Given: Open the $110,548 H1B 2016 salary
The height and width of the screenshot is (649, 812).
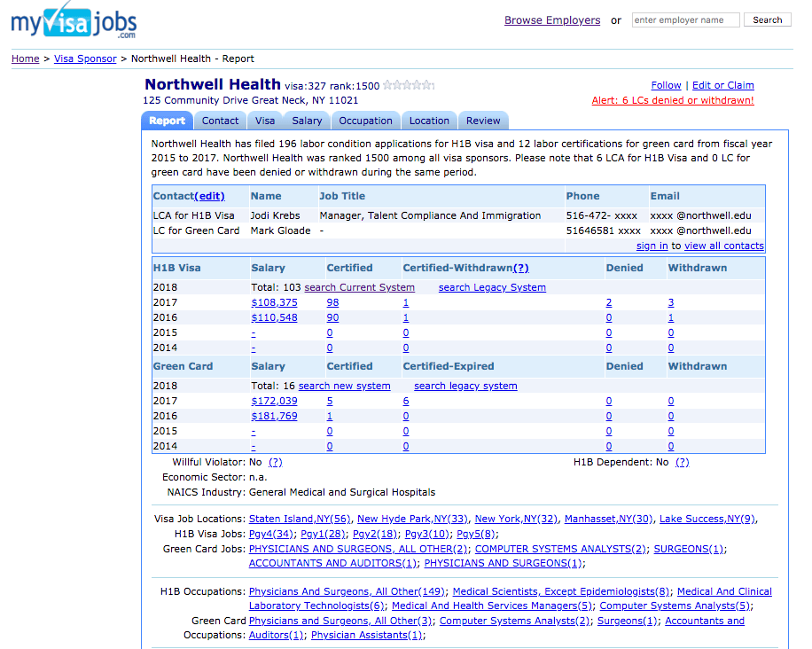Looking at the screenshot, I should (275, 317).
